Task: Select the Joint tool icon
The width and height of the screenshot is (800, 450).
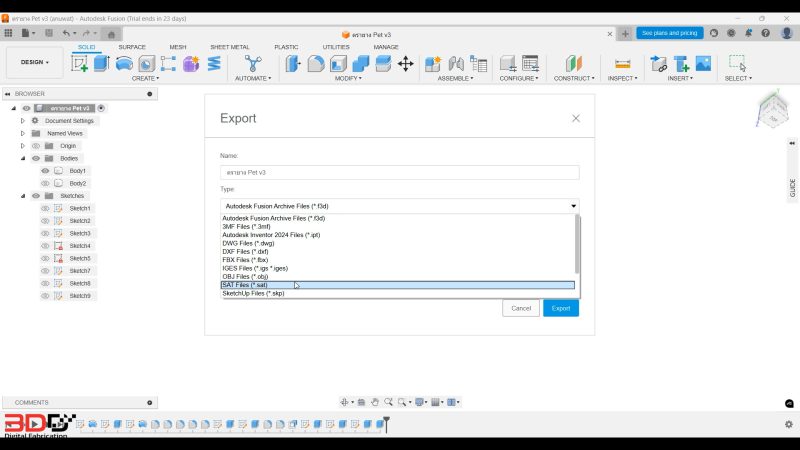Action: click(456, 64)
